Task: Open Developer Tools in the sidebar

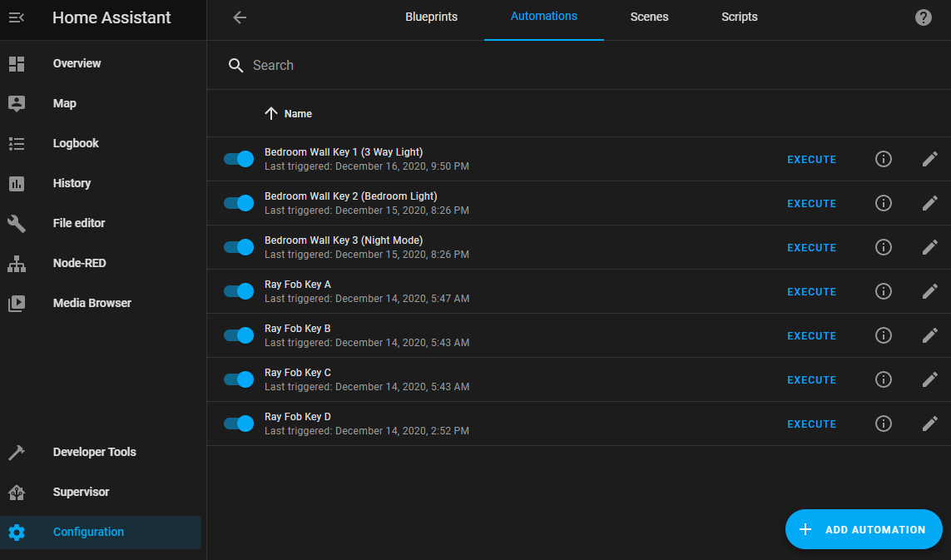Action: (x=94, y=452)
